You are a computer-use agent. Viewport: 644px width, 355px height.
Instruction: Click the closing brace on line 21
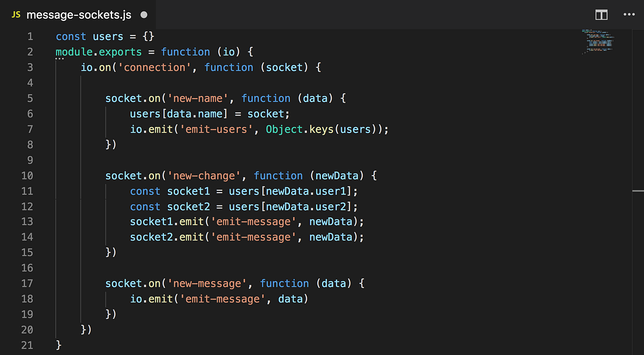pos(58,344)
